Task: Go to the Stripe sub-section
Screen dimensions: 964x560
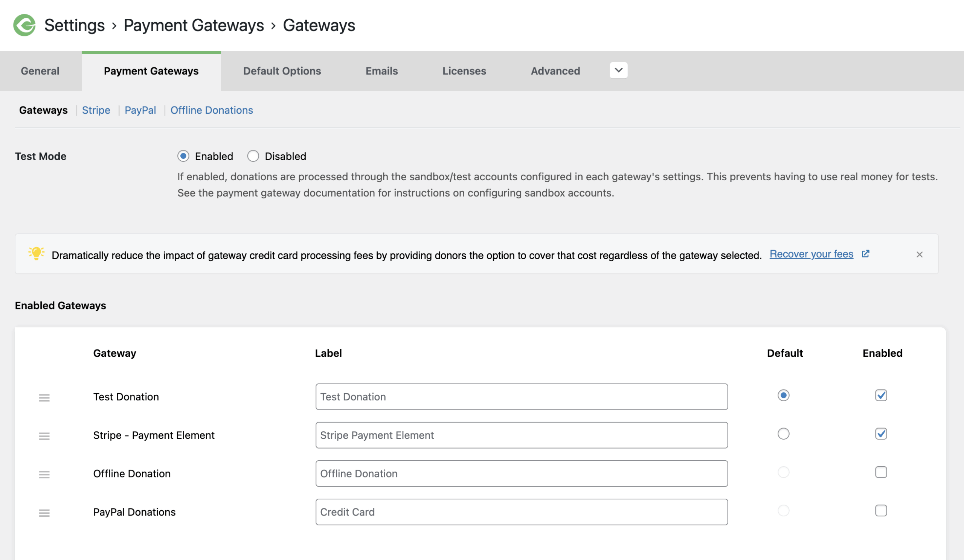Action: pos(96,110)
